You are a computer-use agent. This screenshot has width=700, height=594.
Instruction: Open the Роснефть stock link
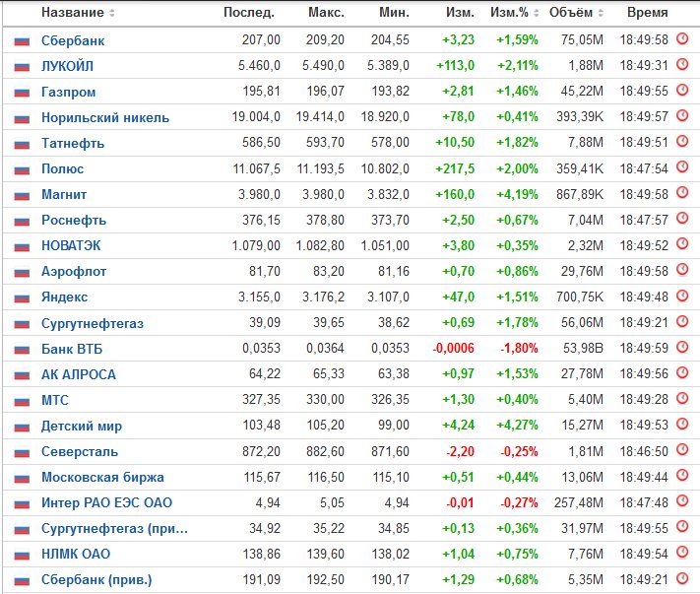(74, 221)
